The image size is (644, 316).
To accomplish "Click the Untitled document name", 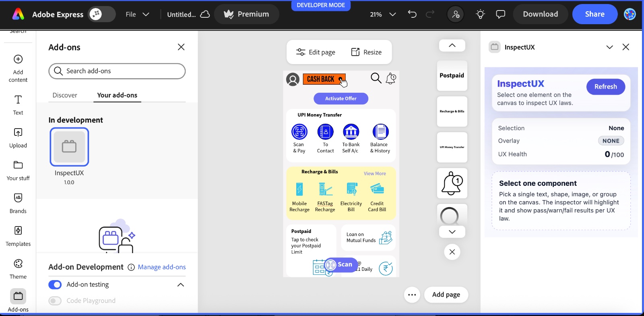I will pos(182,15).
